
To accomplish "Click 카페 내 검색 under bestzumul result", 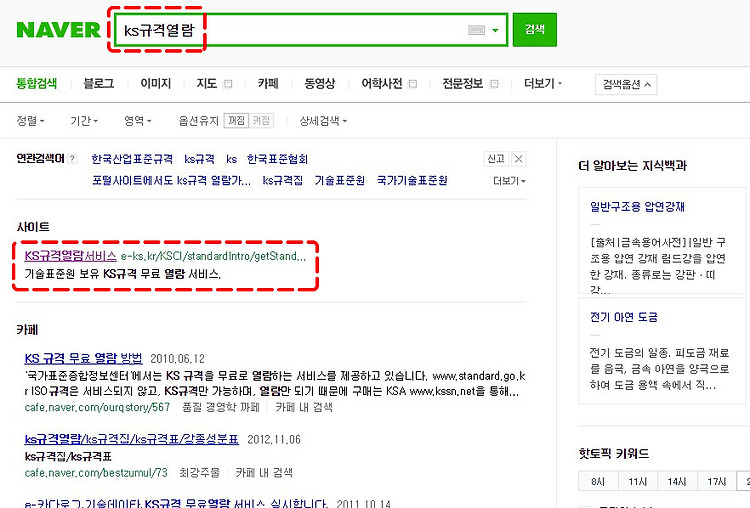I will 264,473.
